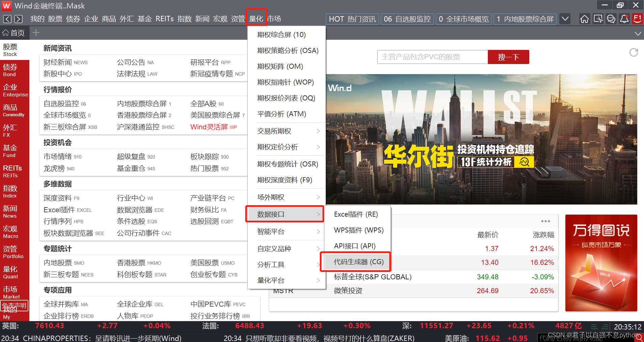Viewport: 644px width, 342px height.
Task: Select 代码生成器 (CG) submenu item
Action: (x=358, y=262)
